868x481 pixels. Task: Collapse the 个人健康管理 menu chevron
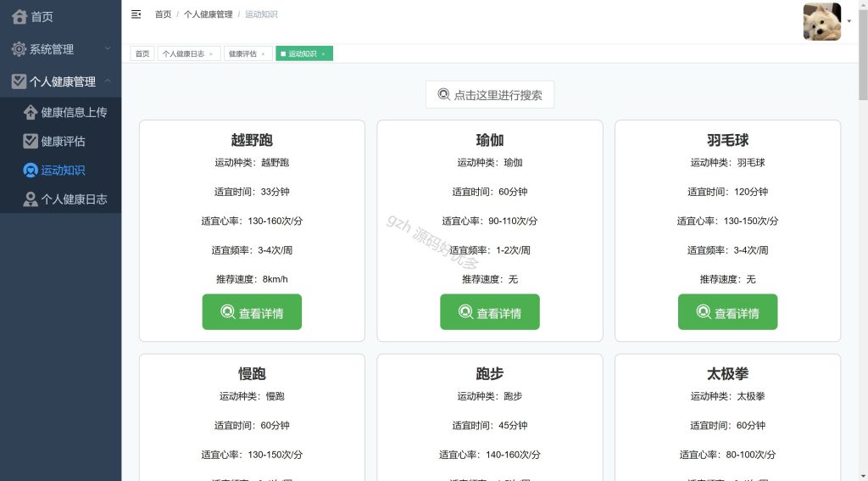tap(108, 81)
